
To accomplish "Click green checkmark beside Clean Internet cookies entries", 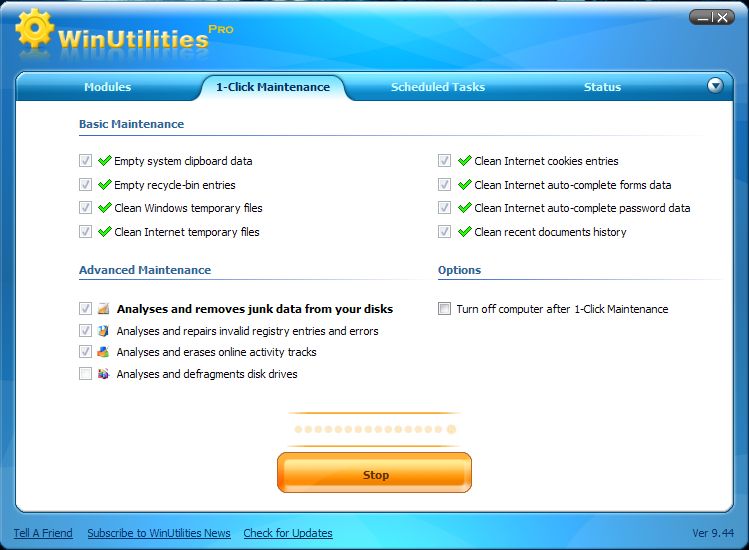I will click(465, 161).
